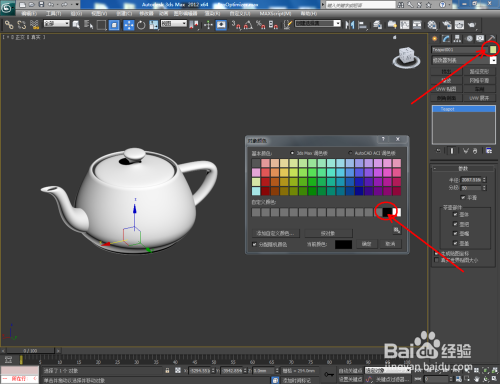Image resolution: width=500 pixels, height=384 pixels.
Task: Pick the Rectangular Selection Region tool
Action: (101, 25)
